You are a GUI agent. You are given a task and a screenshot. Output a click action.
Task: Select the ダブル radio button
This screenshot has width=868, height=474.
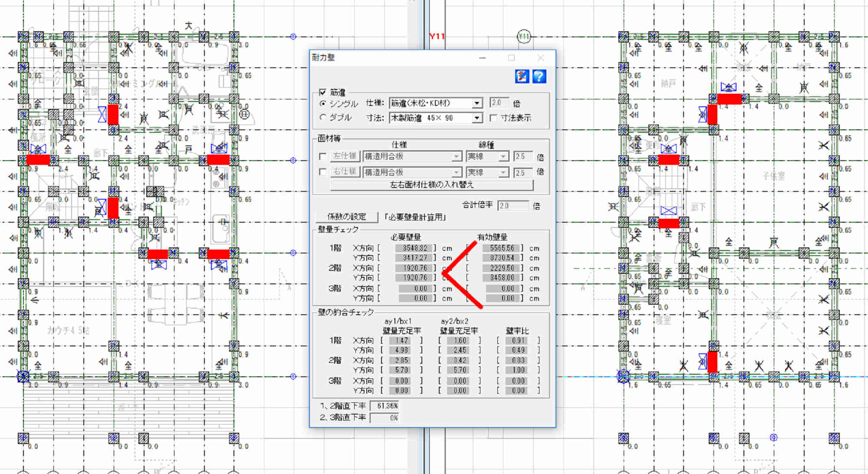tap(322, 117)
